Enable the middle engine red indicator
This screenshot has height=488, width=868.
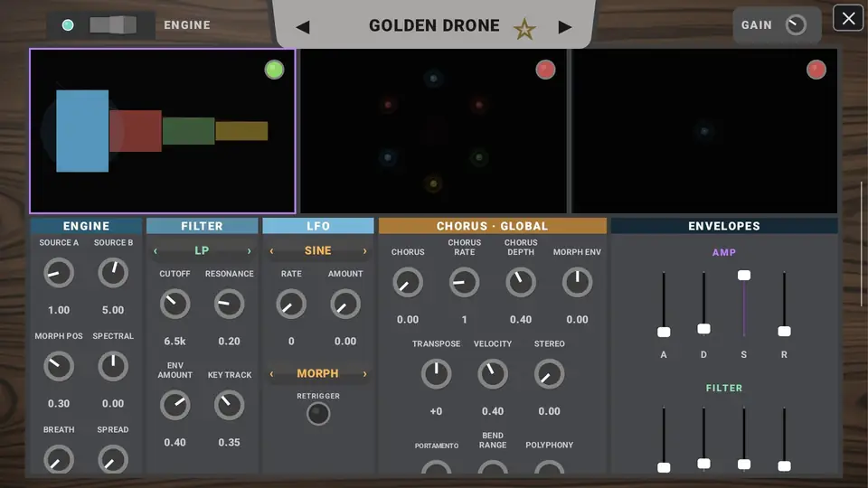545,70
